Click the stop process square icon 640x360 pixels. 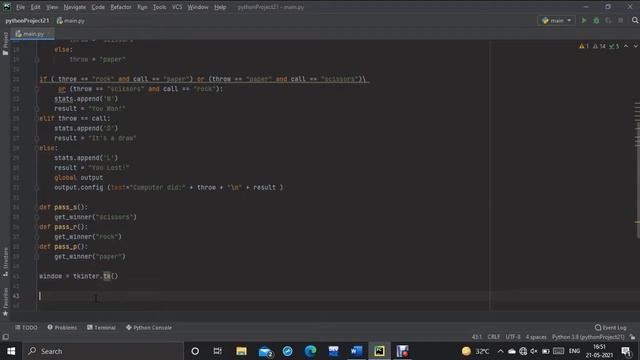pos(620,20)
